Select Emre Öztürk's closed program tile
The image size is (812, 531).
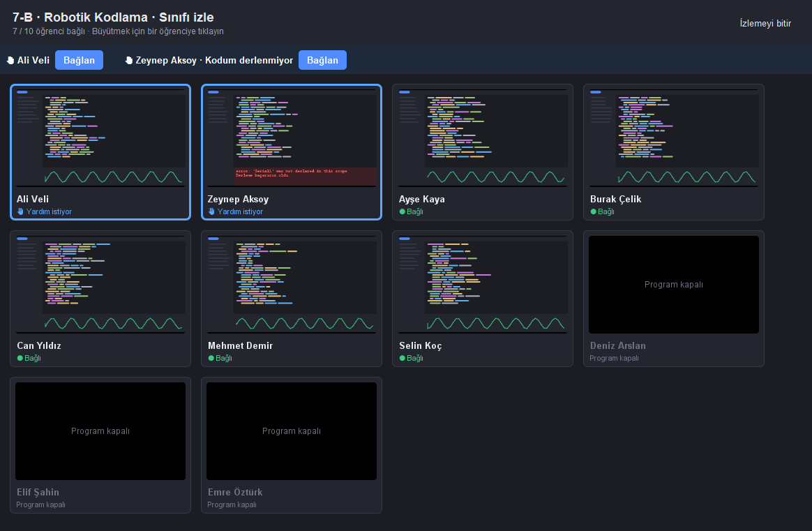coord(292,445)
